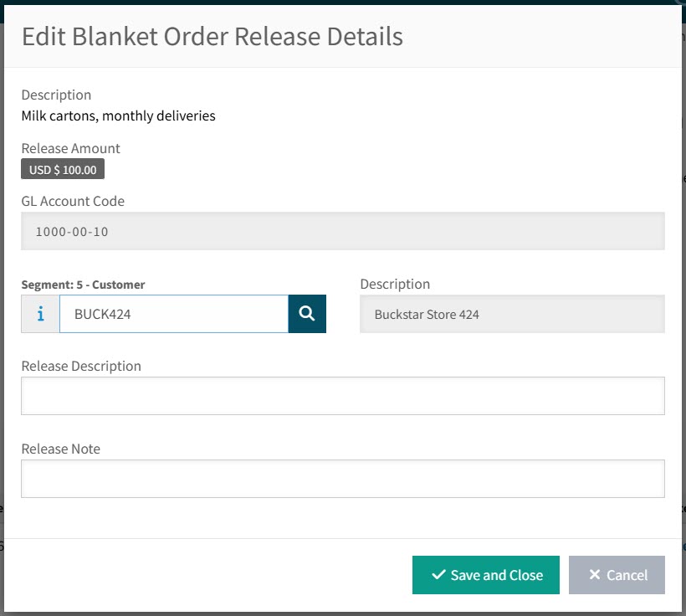Viewport: 686px width, 616px height.
Task: Open the customer lookup with the magnifying glass icon
Action: 307,313
